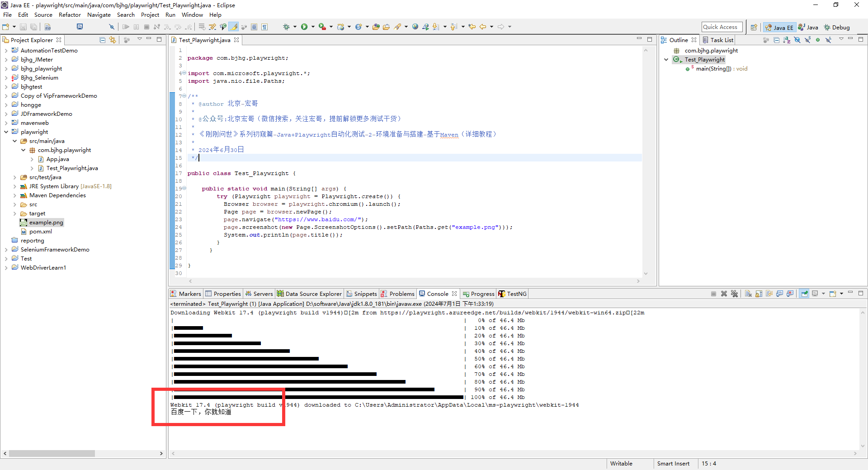Click the Skip All Breakpoints icon
Screen dimensions: 868x470
click(x=112, y=27)
